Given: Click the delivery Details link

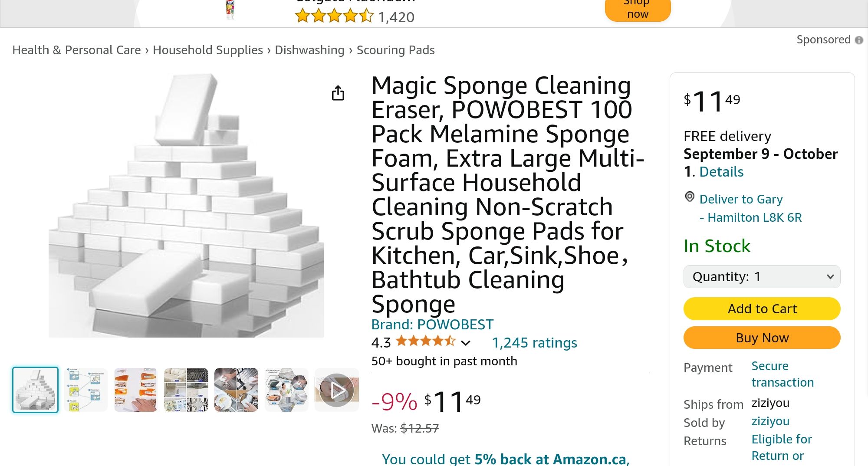Looking at the screenshot, I should (721, 172).
